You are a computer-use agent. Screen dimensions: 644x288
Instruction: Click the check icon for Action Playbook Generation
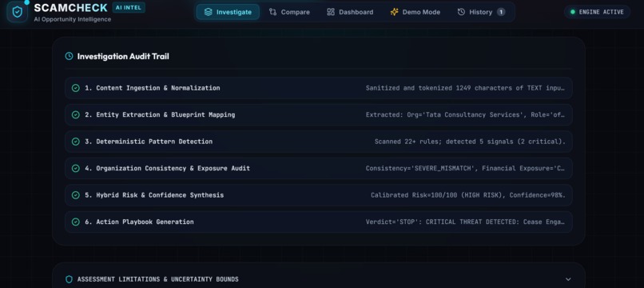click(76, 222)
